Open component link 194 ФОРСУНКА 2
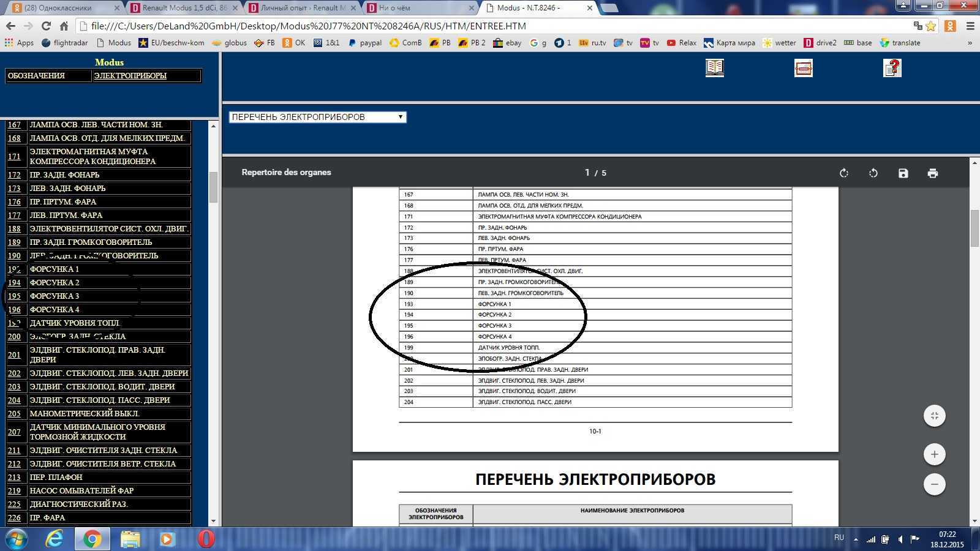This screenshot has width=980, height=551. (14, 283)
